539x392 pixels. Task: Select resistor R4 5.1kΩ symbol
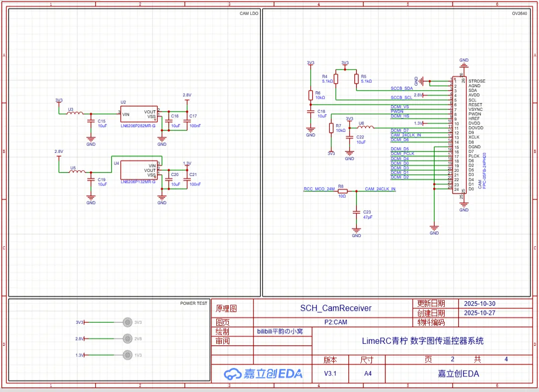click(336, 79)
